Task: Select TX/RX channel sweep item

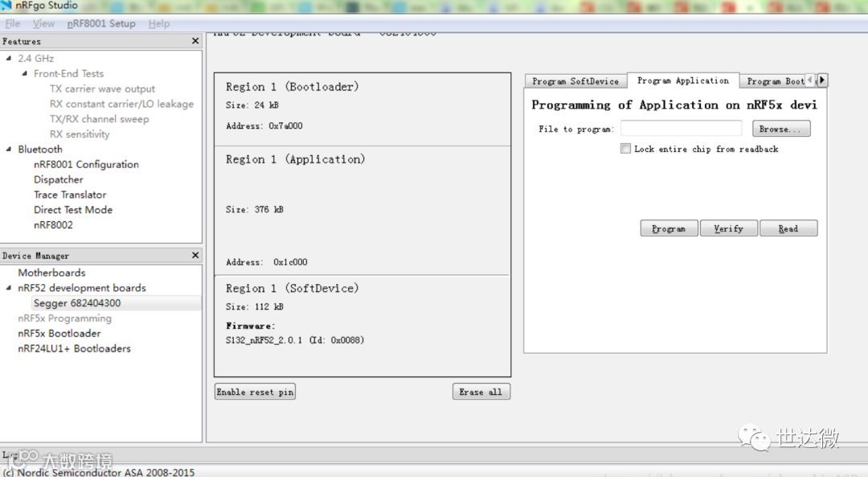Action: coord(99,118)
